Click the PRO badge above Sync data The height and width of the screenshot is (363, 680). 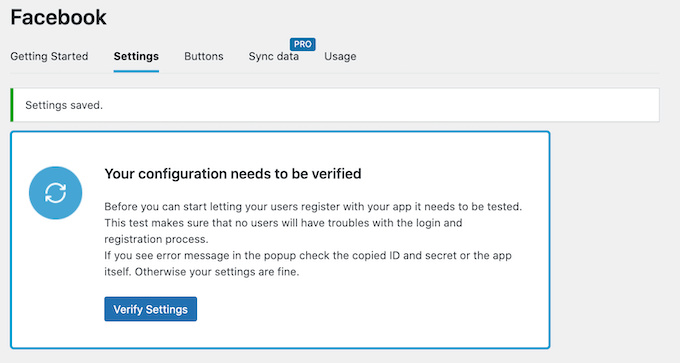303,44
